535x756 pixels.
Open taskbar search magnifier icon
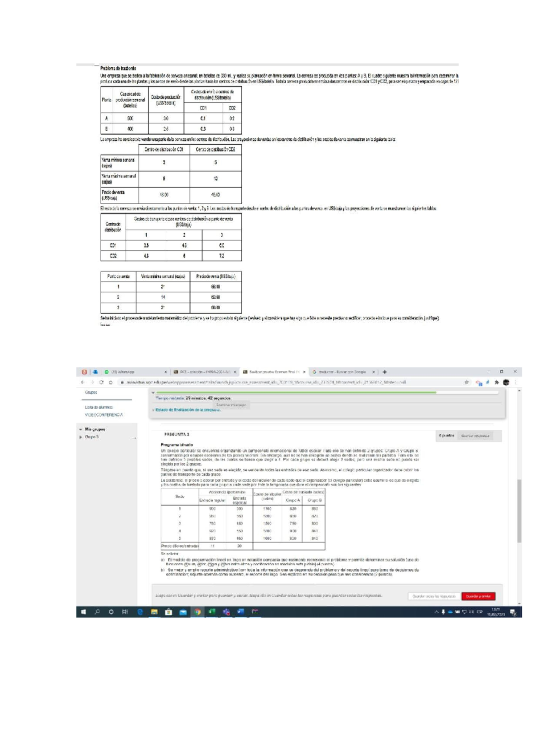97,612
